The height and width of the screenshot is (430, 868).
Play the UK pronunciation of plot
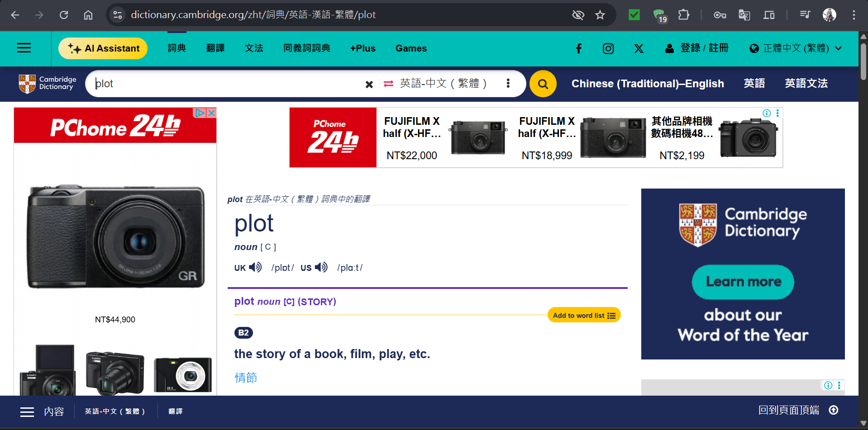point(255,267)
